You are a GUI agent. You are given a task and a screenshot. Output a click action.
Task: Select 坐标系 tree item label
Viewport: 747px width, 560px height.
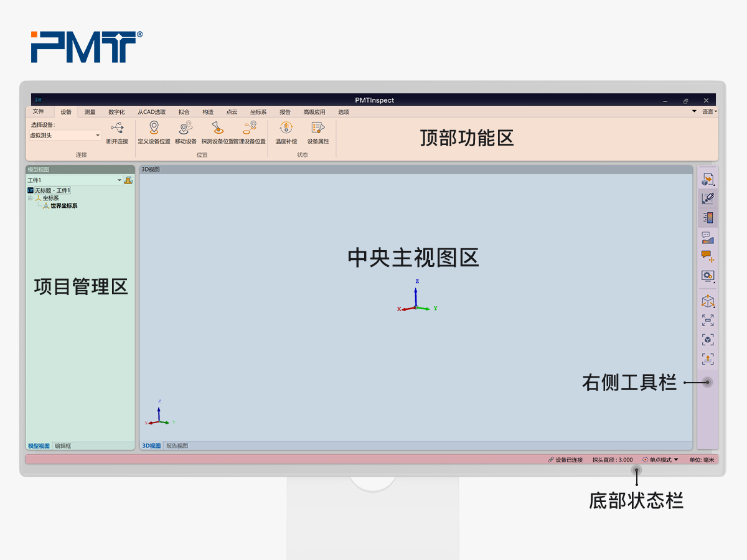tap(51, 198)
